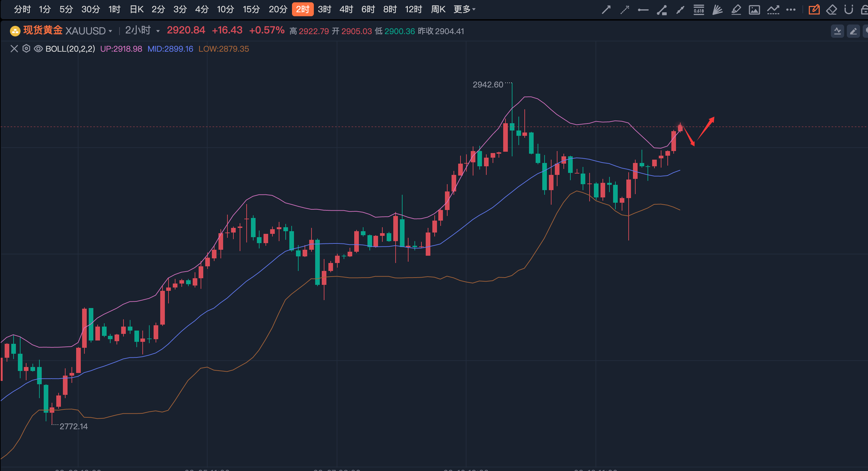868x471 pixels.
Task: Open BOLL indicator settings gear
Action: click(x=26, y=49)
